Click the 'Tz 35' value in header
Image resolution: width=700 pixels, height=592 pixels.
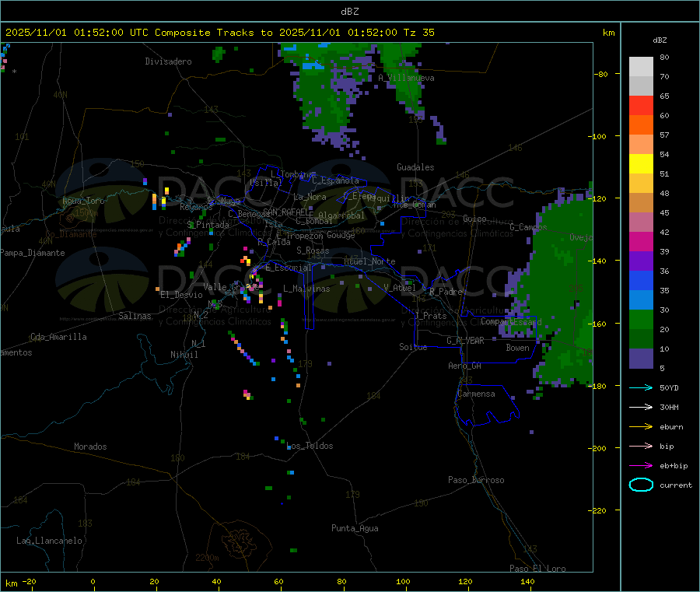click(x=418, y=33)
